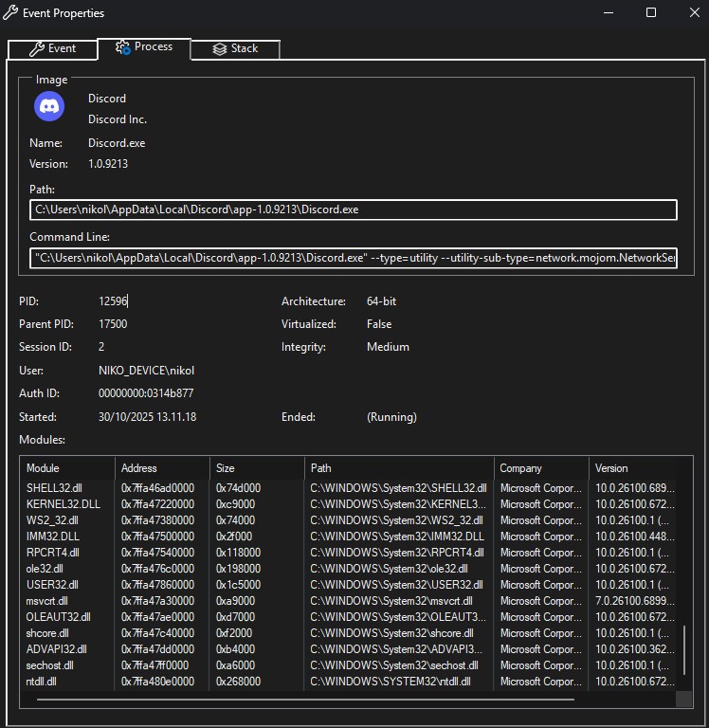Click size 0x268000 in ntdll.dll row
709x728 pixels.
238,682
